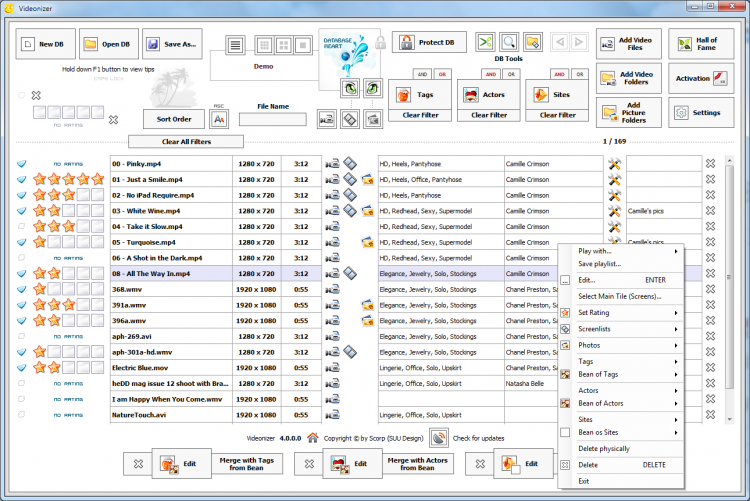Image resolution: width=750 pixels, height=501 pixels.
Task: Remove the 00 - Pinky.mp4 row with X icon
Action: point(710,164)
